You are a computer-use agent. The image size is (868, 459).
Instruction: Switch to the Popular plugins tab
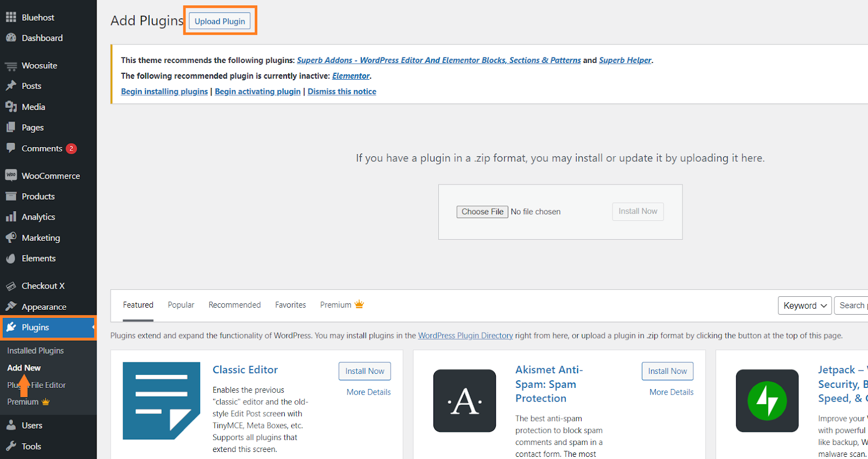[x=181, y=305]
